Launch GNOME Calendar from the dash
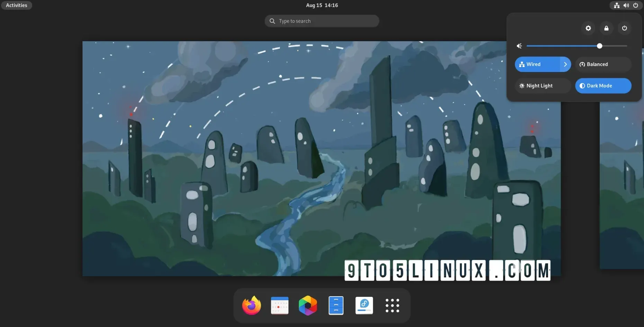644x327 pixels. 280,306
